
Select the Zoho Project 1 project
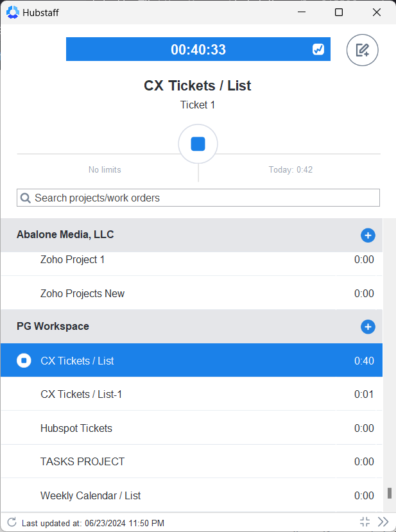(191, 259)
